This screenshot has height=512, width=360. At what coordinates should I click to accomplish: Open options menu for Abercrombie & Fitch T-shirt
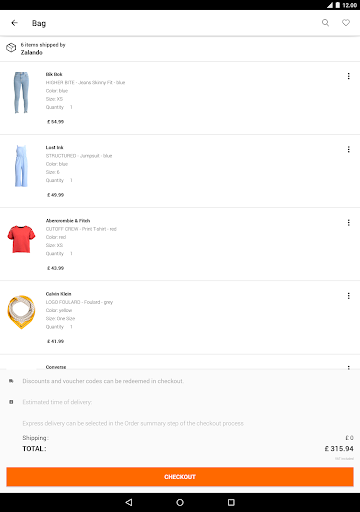(x=349, y=223)
